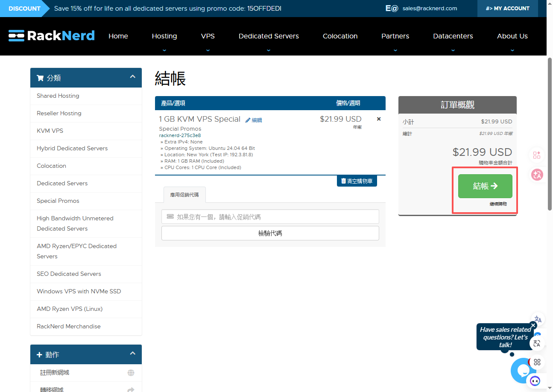The height and width of the screenshot is (392, 553).
Task: Go to Home in the navigation bar
Action: point(118,36)
